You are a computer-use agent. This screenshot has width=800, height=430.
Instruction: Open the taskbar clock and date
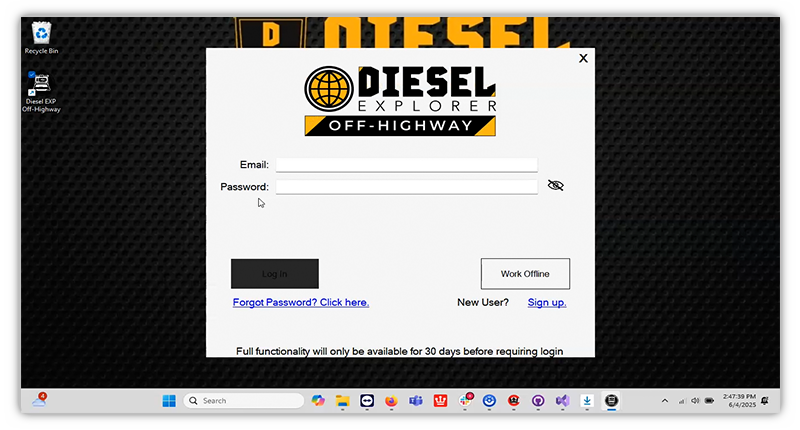738,401
